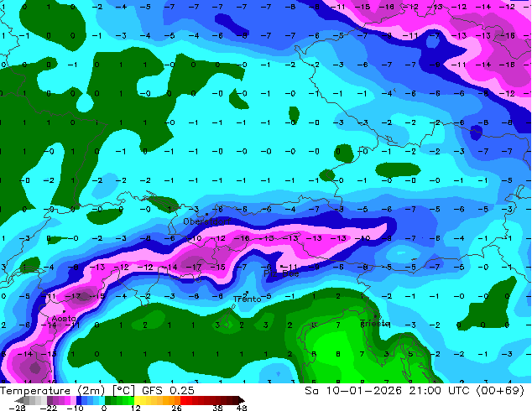
Task: Click the Sa 10-01-2026 date text
Action: pyautogui.click(x=353, y=391)
